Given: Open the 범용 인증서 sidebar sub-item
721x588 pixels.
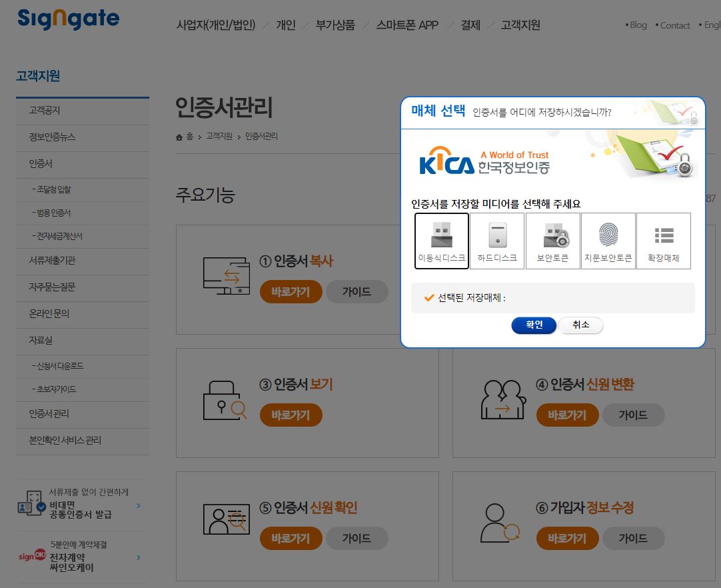Looking at the screenshot, I should pos(83,213).
